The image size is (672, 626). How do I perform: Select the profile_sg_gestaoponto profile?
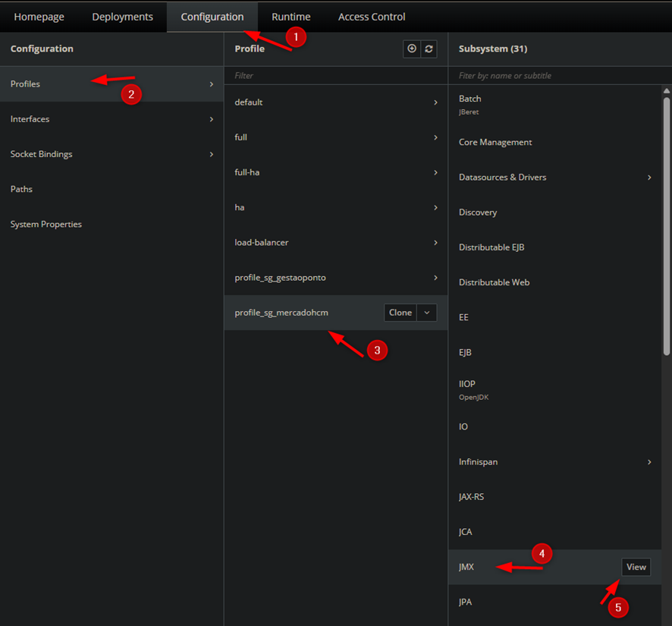tap(280, 278)
